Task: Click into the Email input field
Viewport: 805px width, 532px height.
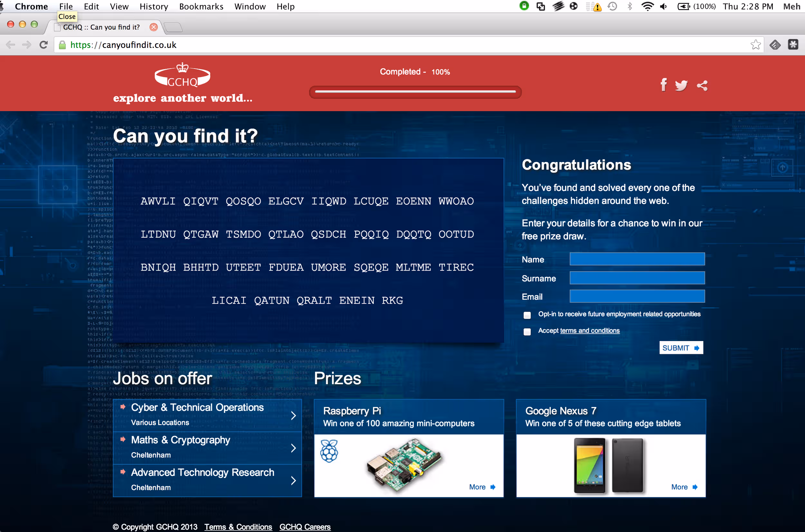Action: tap(637, 296)
